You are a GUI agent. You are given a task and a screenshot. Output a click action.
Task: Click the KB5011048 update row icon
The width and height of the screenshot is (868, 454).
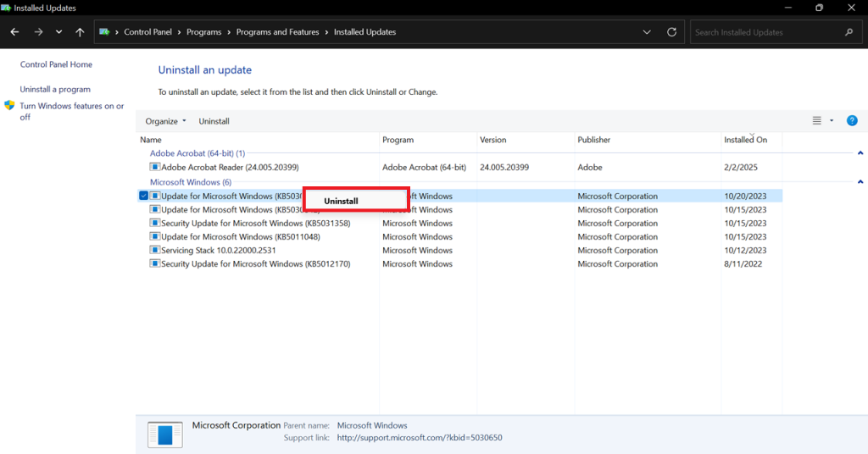coord(155,236)
